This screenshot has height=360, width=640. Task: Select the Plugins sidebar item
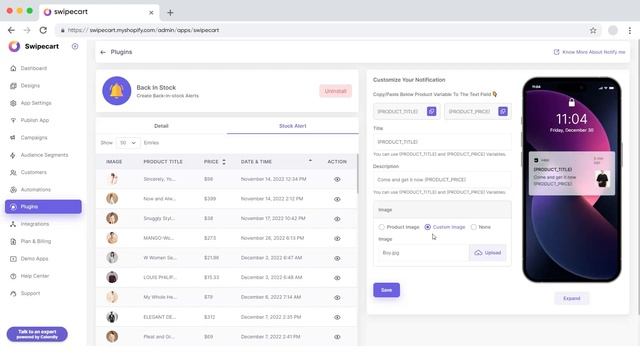pos(43,207)
